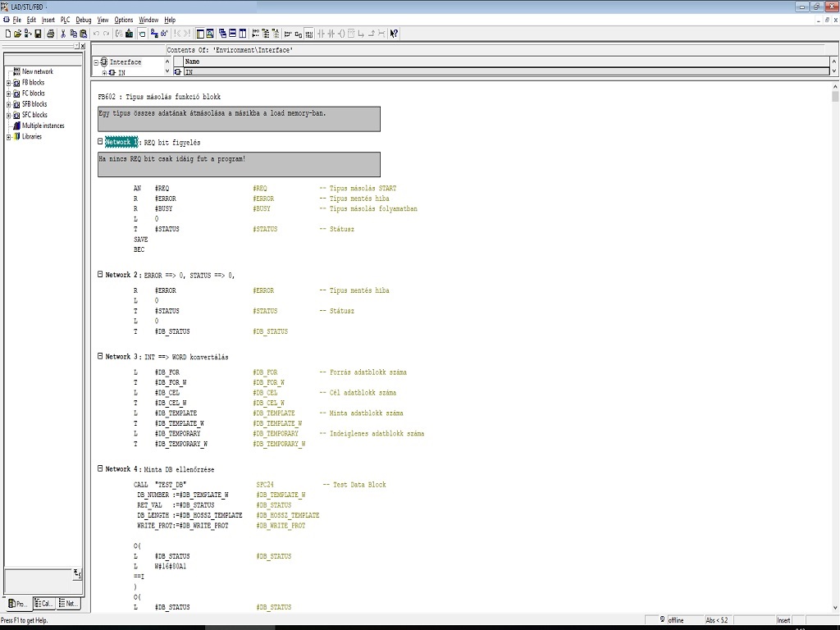Click the Cut scissors icon
The image size is (840, 630).
point(64,34)
